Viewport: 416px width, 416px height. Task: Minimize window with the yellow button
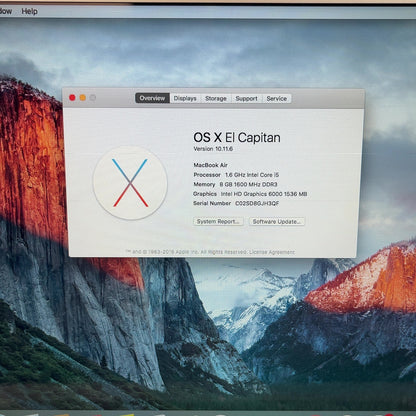[x=82, y=98]
